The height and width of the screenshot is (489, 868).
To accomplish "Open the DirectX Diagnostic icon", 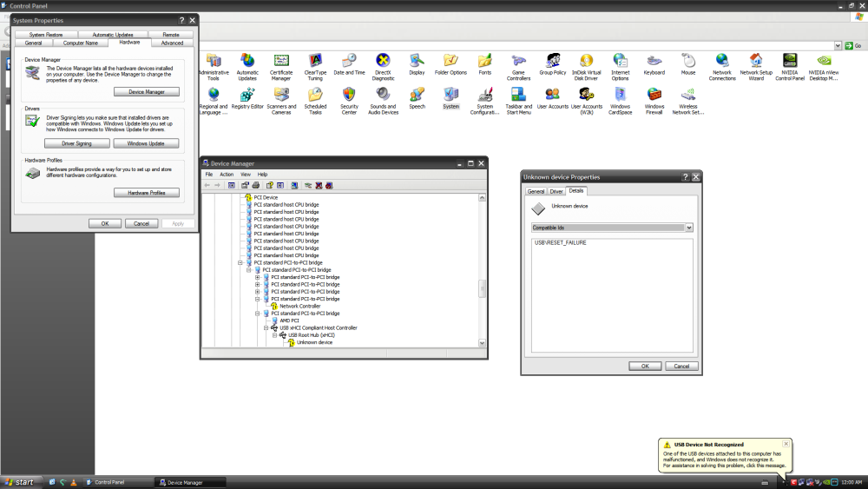I will [x=383, y=61].
